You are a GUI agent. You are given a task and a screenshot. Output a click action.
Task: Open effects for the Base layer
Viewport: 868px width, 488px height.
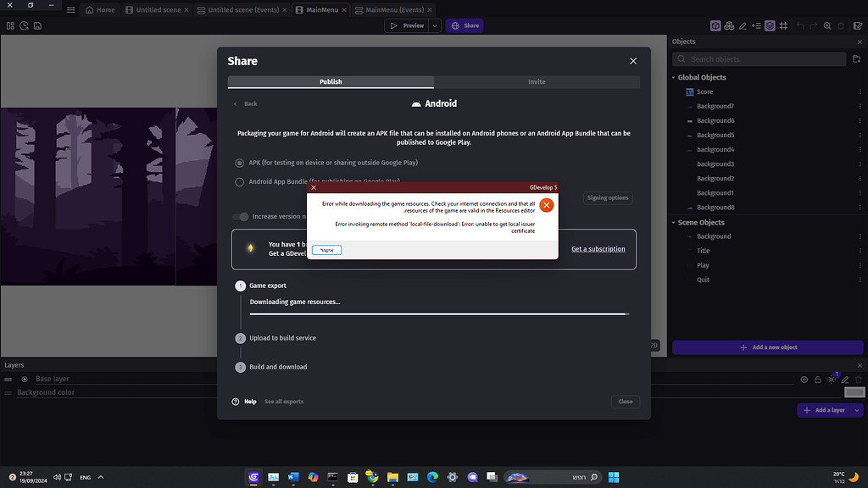coord(832,379)
